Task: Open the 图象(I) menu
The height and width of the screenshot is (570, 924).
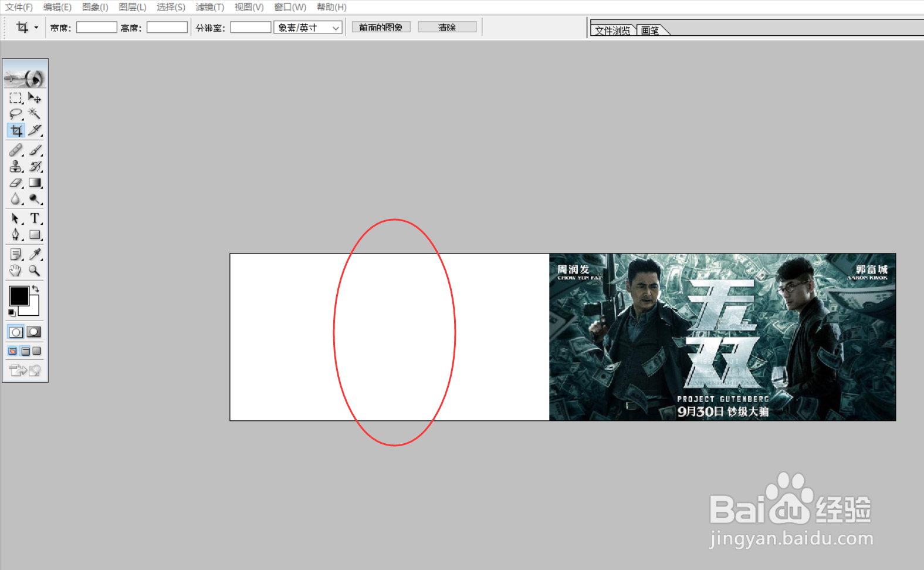Action: tap(95, 7)
